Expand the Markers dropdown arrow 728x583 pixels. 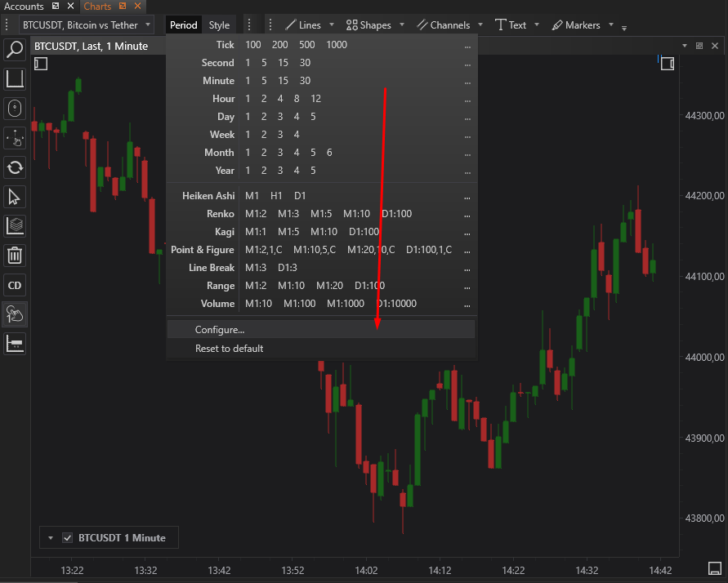tap(611, 25)
